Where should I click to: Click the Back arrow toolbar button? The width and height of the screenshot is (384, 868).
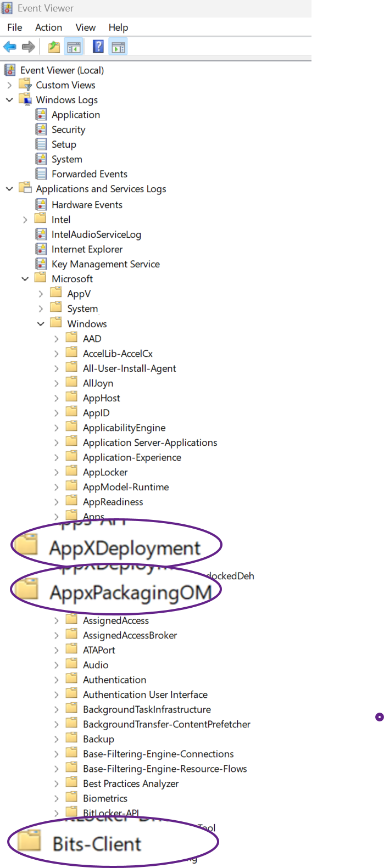pyautogui.click(x=10, y=47)
